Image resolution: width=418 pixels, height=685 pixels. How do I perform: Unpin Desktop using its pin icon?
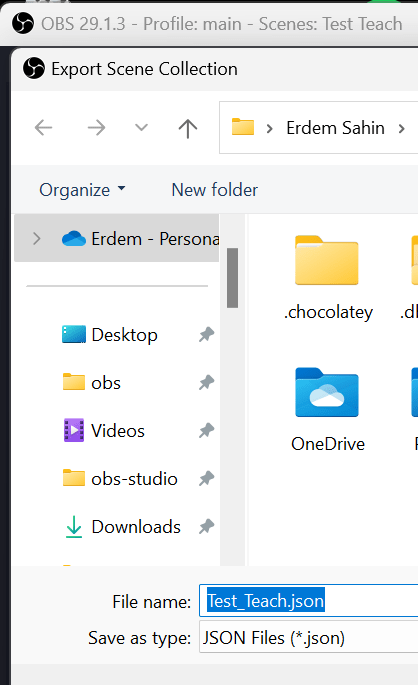206,335
